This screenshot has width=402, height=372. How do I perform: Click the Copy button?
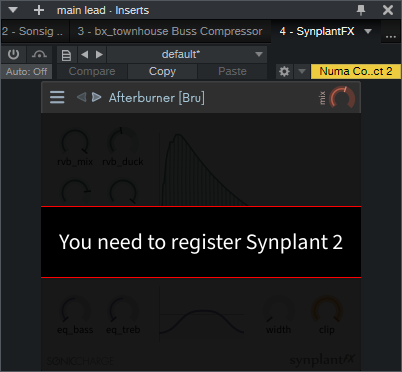(162, 71)
